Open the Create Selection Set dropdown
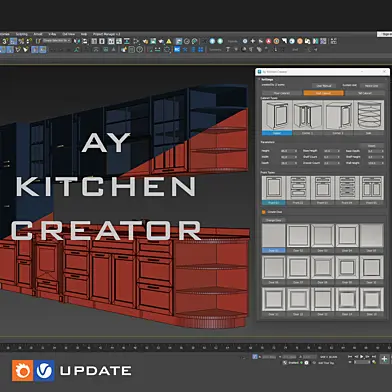 click(x=57, y=41)
